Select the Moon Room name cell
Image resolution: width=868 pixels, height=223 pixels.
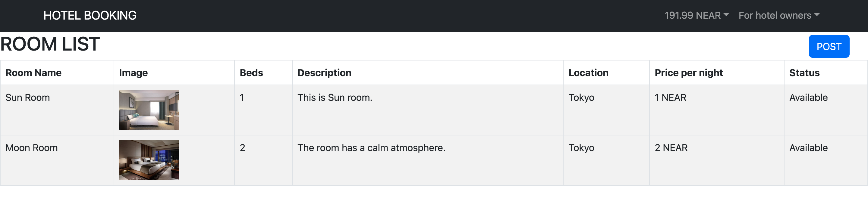pyautogui.click(x=57, y=160)
